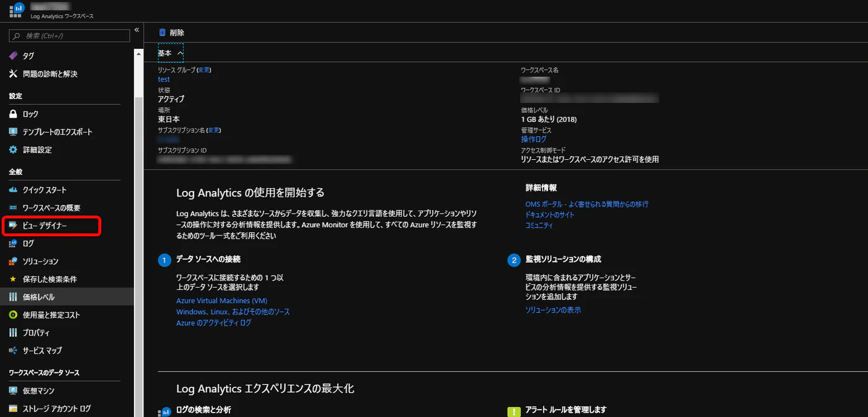The width and height of the screenshot is (868, 417).
Task: Click 変更 next to サブスクリプション名
Action: [213, 130]
